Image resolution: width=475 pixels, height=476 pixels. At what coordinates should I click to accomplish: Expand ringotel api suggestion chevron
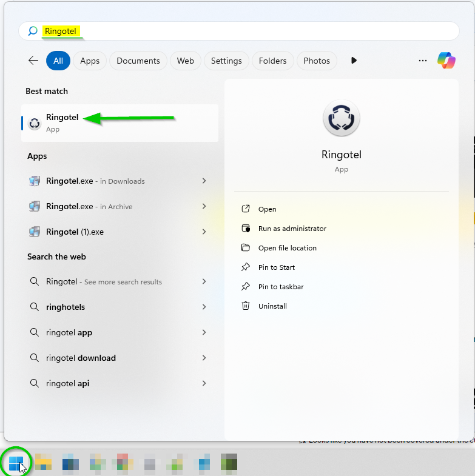tap(204, 384)
